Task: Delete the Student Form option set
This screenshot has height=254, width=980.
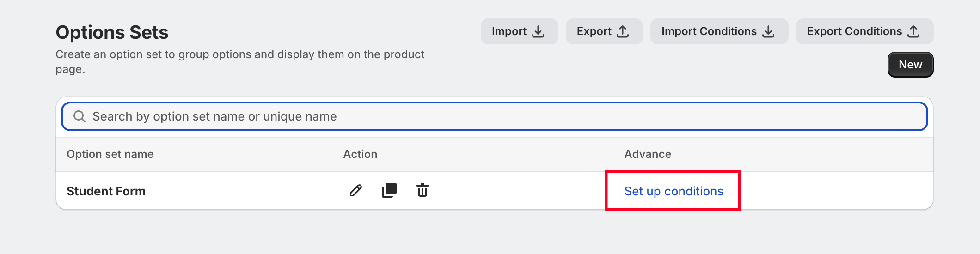Action: [x=423, y=190]
